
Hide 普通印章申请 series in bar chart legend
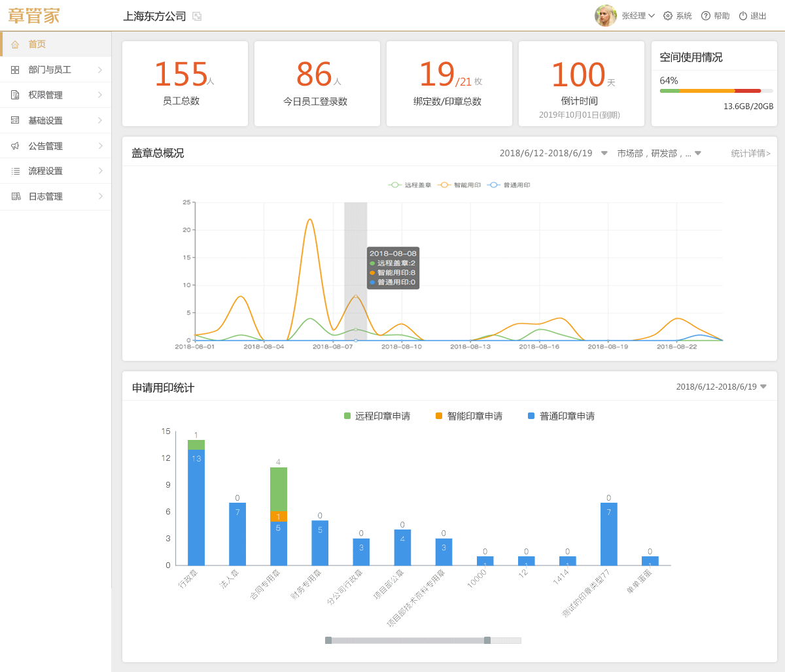(x=561, y=416)
